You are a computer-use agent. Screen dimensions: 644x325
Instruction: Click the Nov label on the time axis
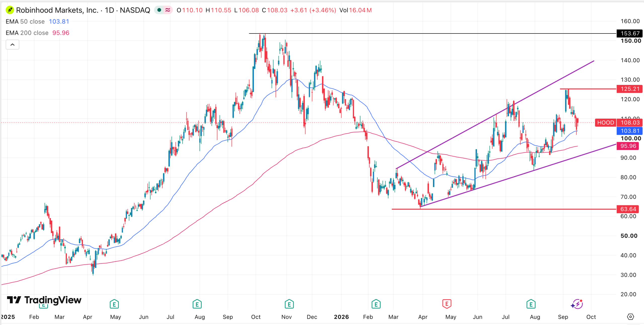(287, 317)
